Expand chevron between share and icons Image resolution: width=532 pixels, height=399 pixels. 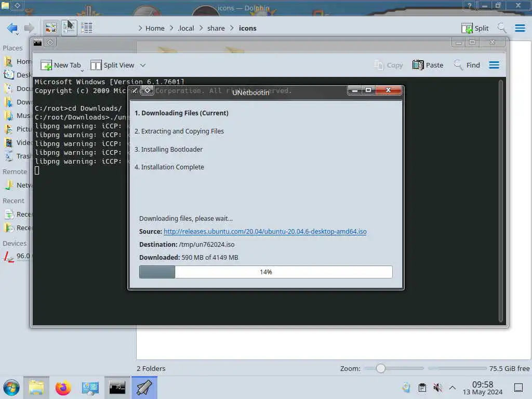pos(232,28)
